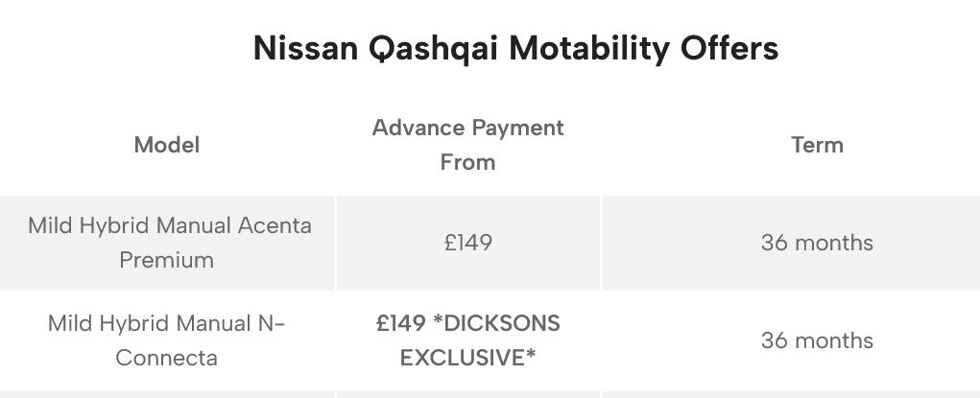The image size is (980, 398).
Task: Click the word "From" in the column header
Action: 467,162
